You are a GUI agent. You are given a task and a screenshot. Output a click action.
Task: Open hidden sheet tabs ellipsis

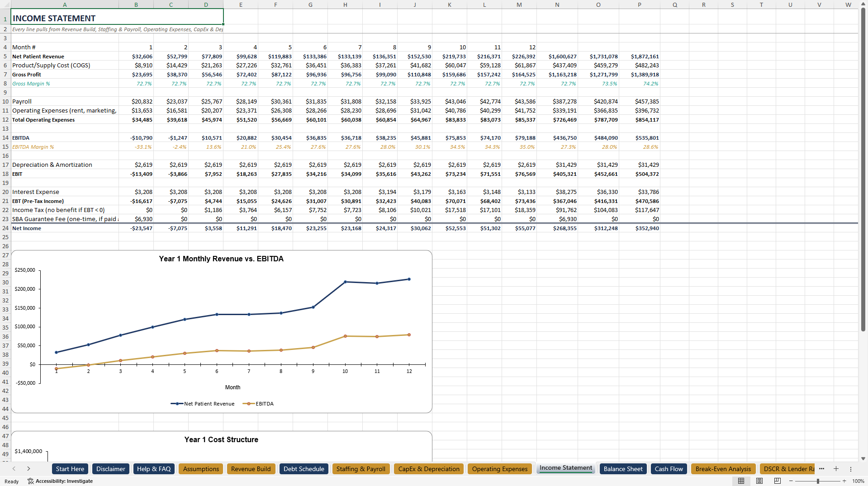pyautogui.click(x=821, y=469)
